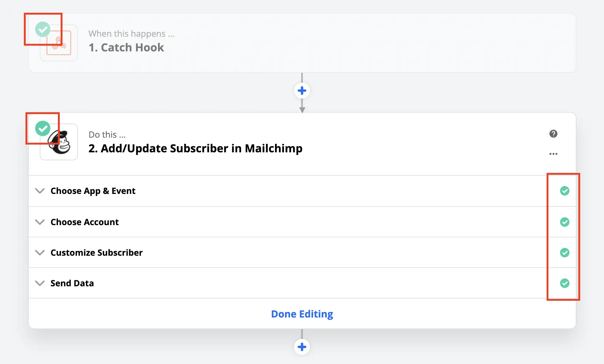Image resolution: width=604 pixels, height=364 pixels.
Task: Click the Done Editing link
Action: coord(302,314)
